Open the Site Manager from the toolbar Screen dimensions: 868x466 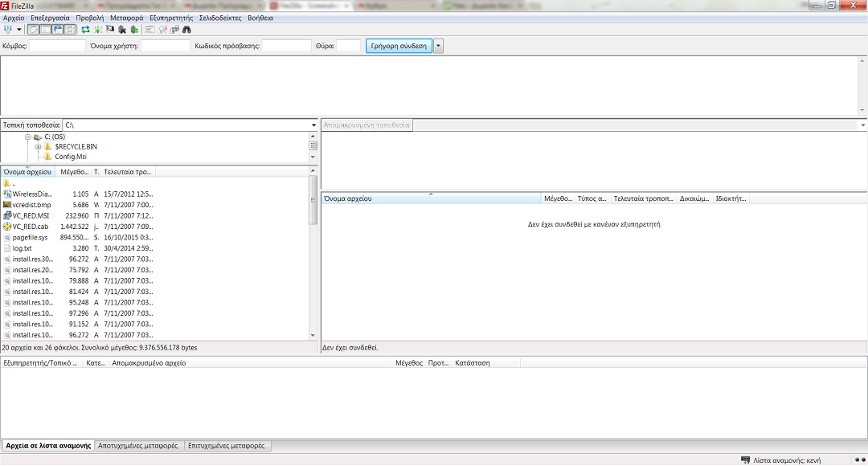pos(8,30)
